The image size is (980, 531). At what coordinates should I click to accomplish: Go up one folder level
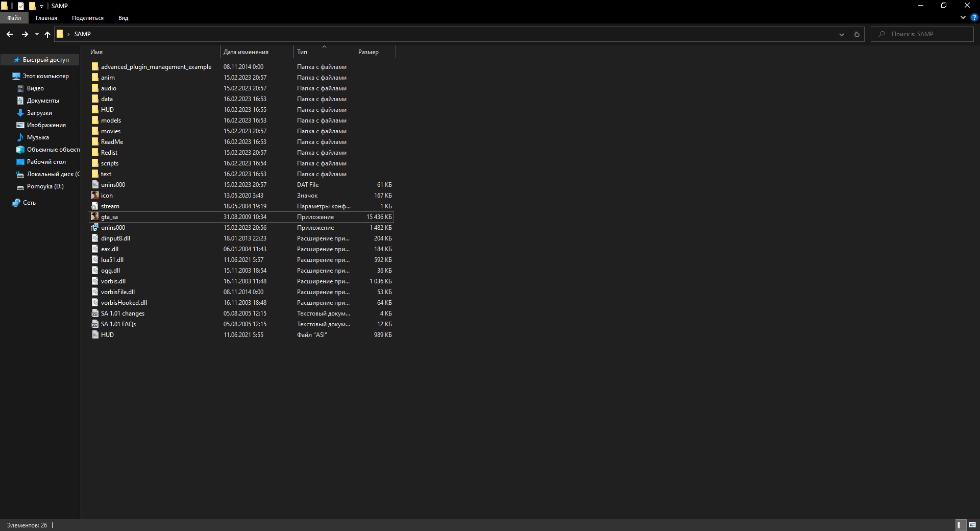[x=47, y=34]
